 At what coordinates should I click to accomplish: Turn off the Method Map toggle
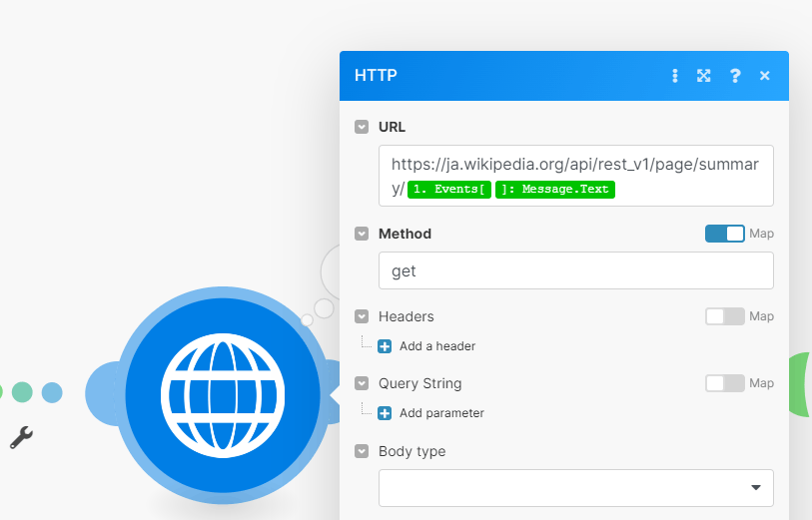coord(724,234)
